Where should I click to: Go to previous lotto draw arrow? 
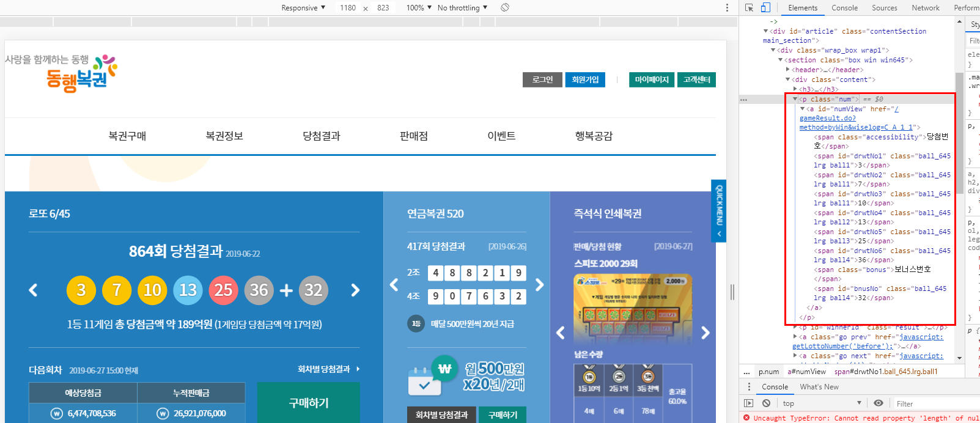[x=34, y=290]
